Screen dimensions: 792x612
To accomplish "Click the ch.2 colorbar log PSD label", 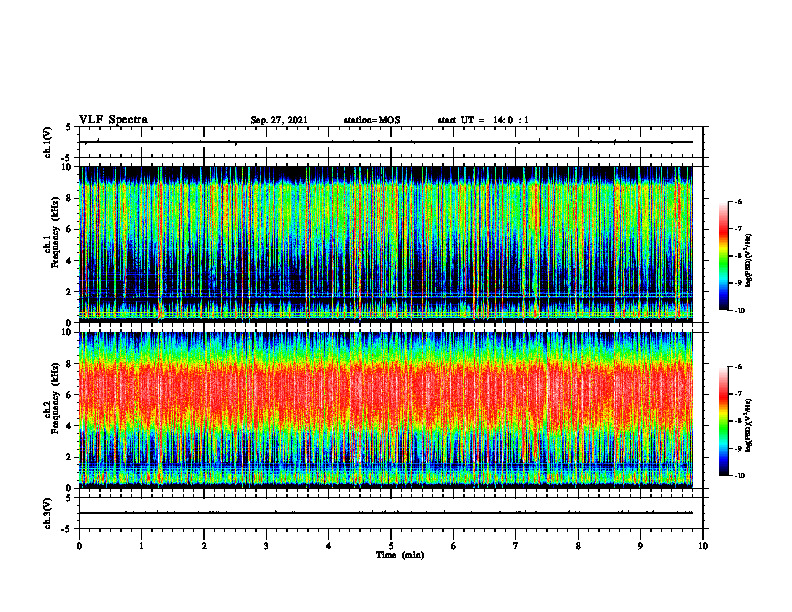I will (x=749, y=425).
